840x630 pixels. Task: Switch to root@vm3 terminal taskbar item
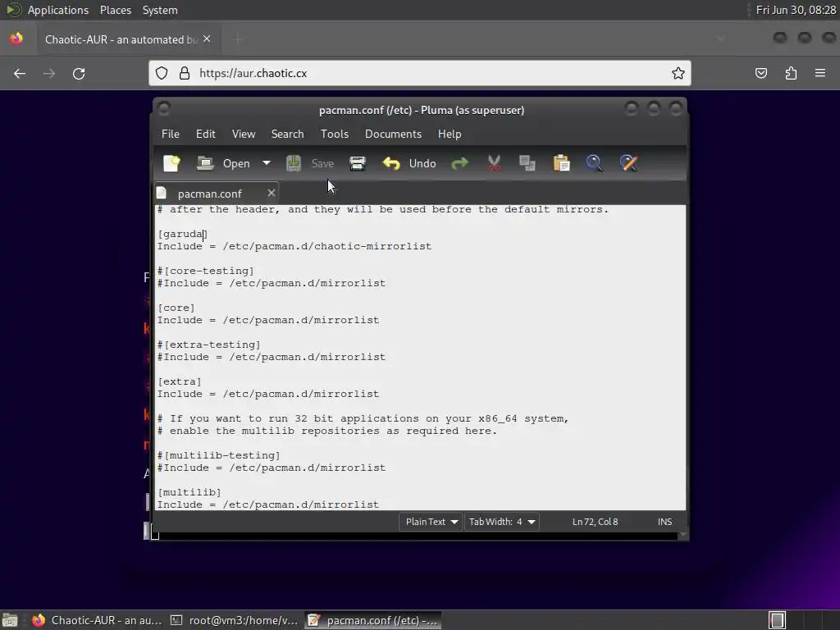(x=234, y=620)
